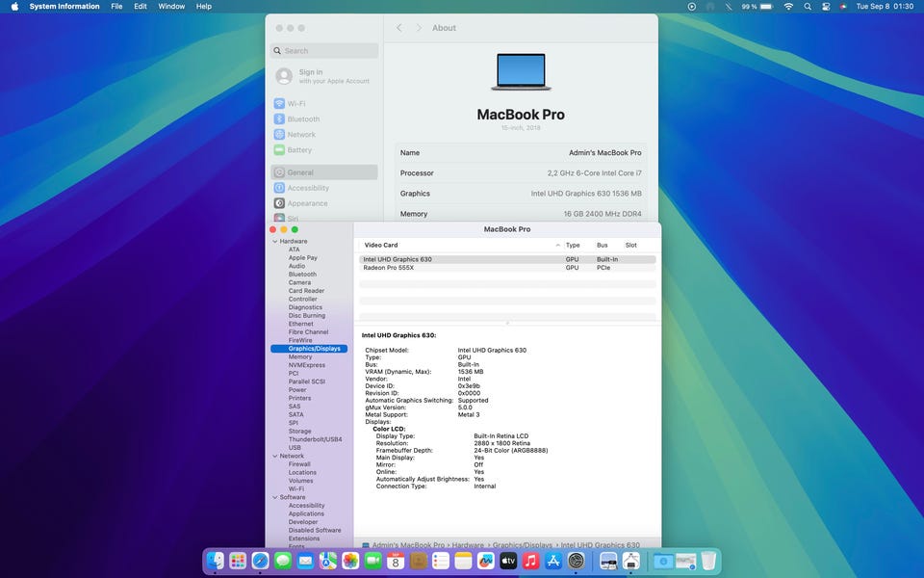Open Appearance pane in System Settings
The image size is (924, 578).
pos(324,203)
